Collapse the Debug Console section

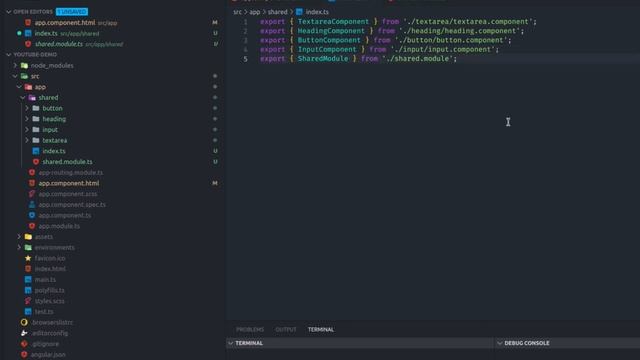[500, 343]
